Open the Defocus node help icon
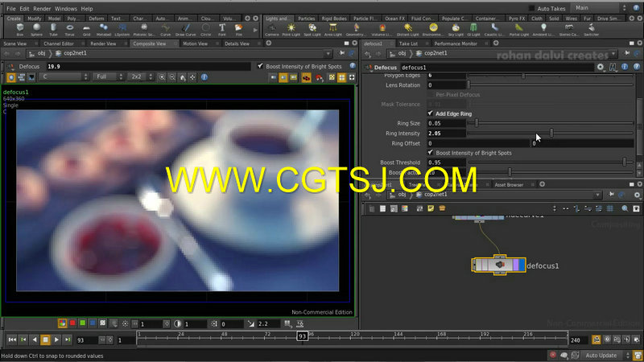The image size is (644, 362). coord(637,67)
